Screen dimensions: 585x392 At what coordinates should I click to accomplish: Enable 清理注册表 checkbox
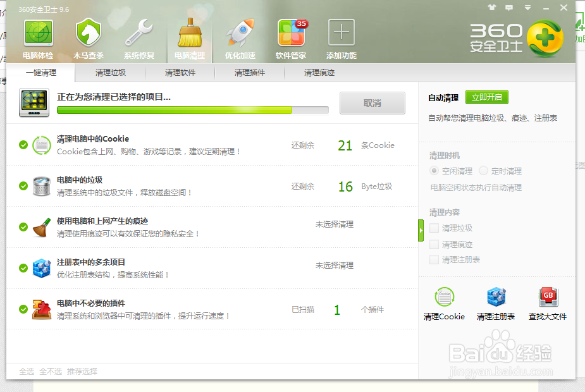pos(434,260)
